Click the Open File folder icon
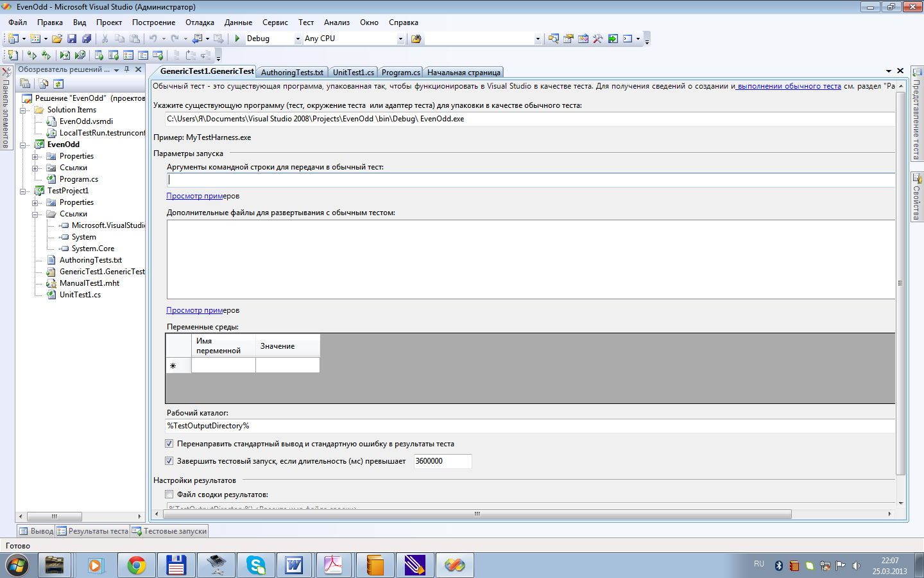 (x=57, y=39)
